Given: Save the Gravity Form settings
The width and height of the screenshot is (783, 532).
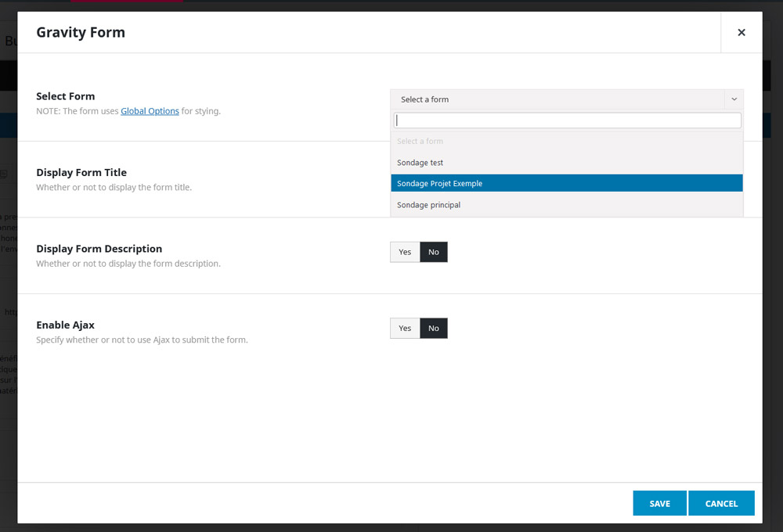Looking at the screenshot, I should coord(659,503).
